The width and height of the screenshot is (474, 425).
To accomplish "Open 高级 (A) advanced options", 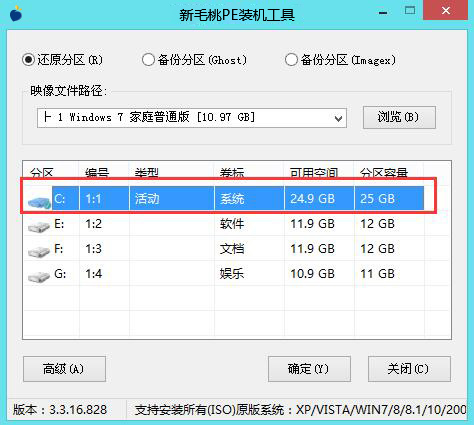I will 64,369.
